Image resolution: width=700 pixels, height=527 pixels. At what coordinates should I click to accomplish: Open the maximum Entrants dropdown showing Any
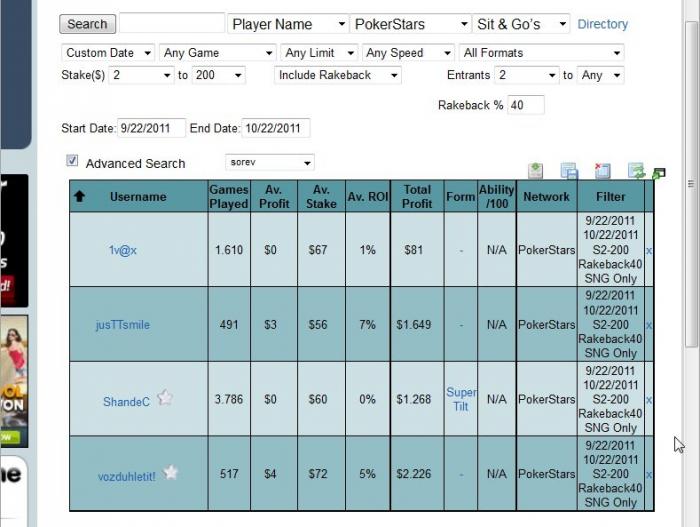tap(600, 75)
